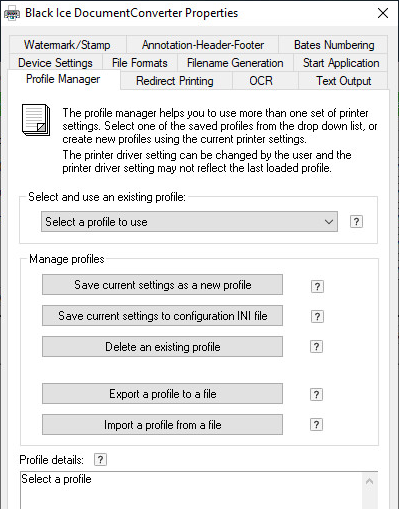The height and width of the screenshot is (509, 399).
Task: Expand the Select a profile to use dropdown
Action: pos(189,222)
